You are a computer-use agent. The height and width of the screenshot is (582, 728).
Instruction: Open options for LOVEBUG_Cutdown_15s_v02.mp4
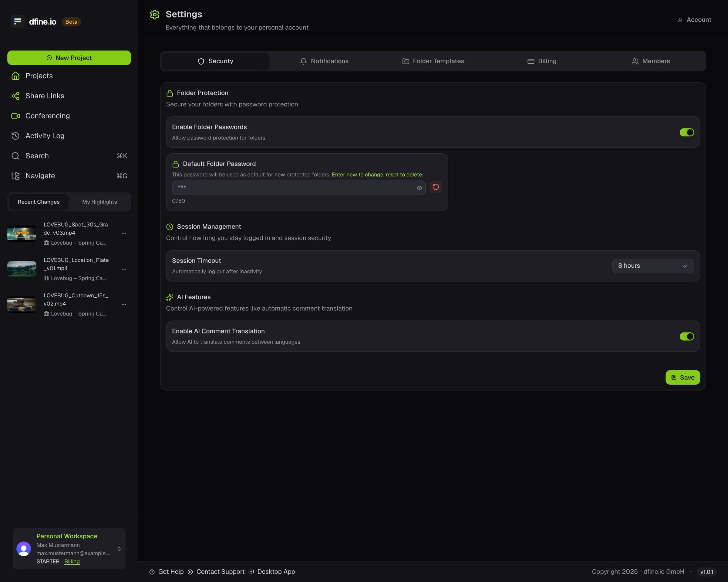pyautogui.click(x=123, y=304)
